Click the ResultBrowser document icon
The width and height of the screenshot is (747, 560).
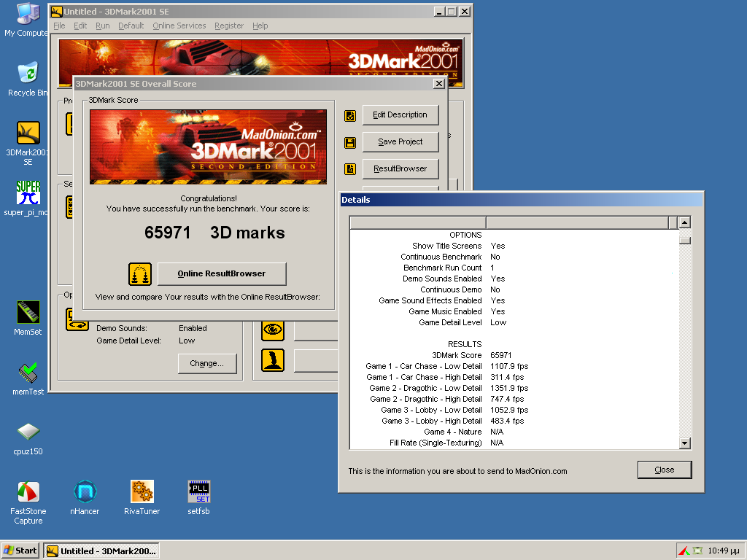(350, 169)
